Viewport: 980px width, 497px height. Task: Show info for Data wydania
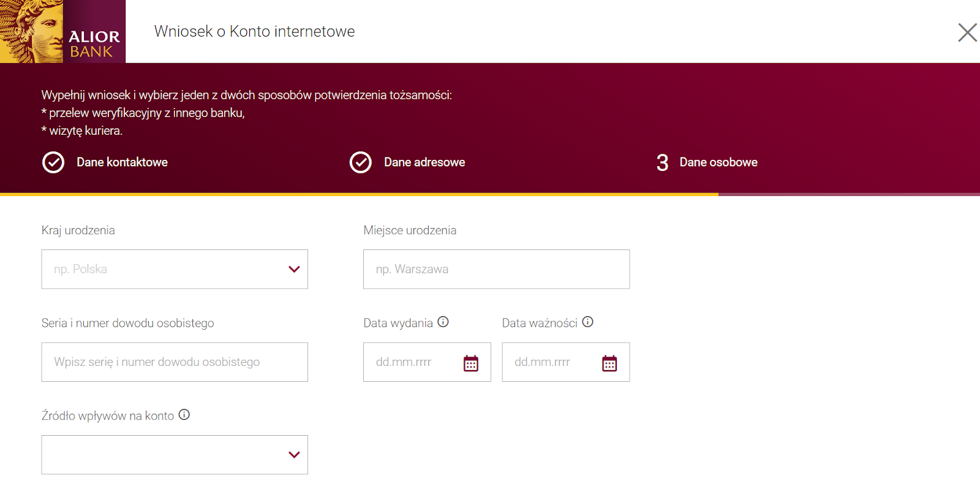click(x=443, y=322)
